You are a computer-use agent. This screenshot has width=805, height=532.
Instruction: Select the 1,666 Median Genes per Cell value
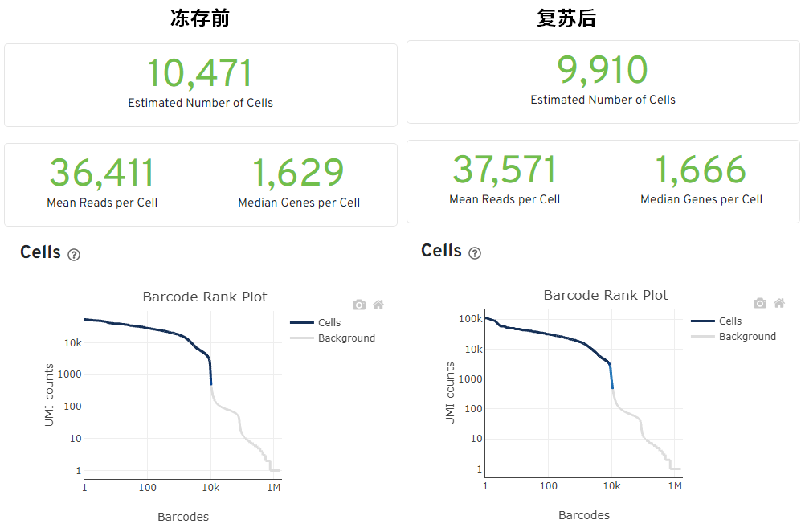tap(701, 170)
